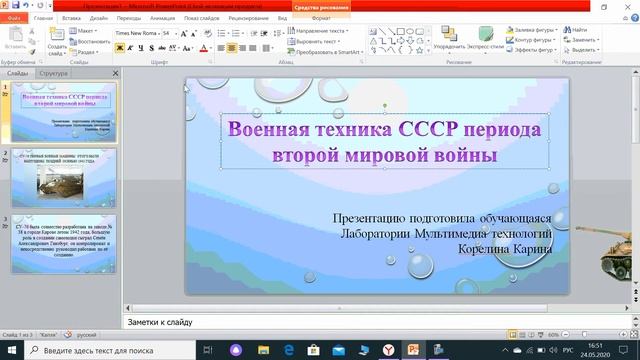Image resolution: width=640 pixels, height=360 pixels.
Task: Increase font size with large A
Action: tap(184, 33)
